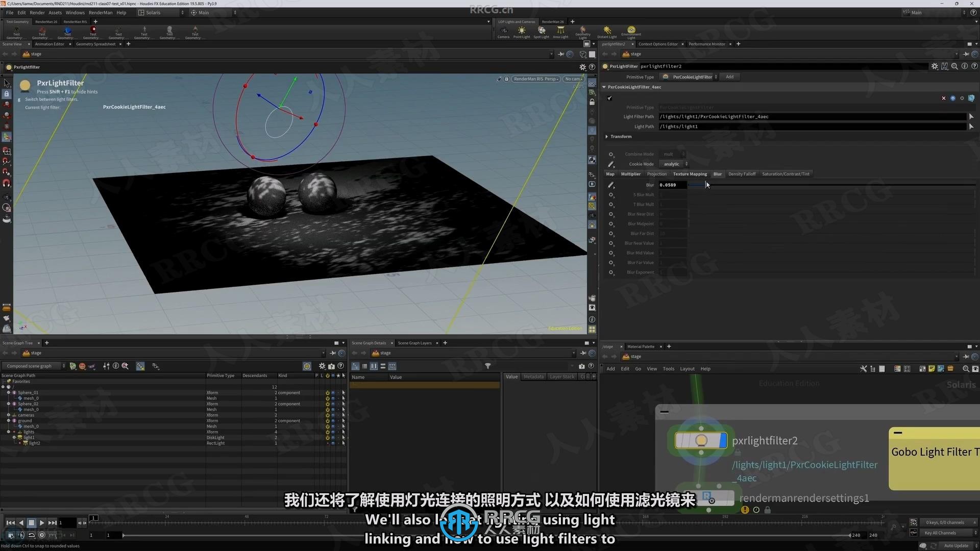The image size is (980, 551).
Task: Open the RenderMan menu in menu bar
Action: pyautogui.click(x=101, y=13)
